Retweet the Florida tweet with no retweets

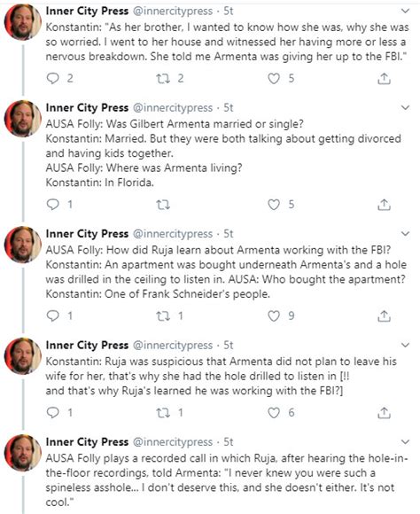click(x=163, y=205)
